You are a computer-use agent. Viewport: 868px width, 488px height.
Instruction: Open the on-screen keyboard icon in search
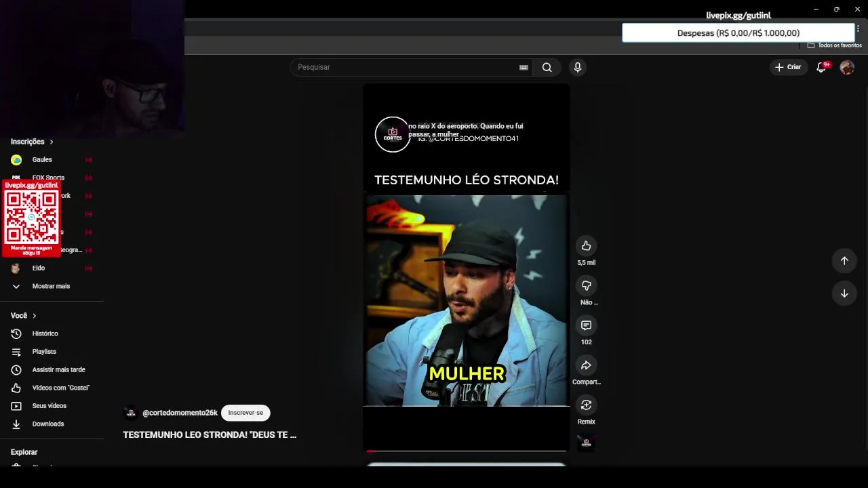point(524,67)
